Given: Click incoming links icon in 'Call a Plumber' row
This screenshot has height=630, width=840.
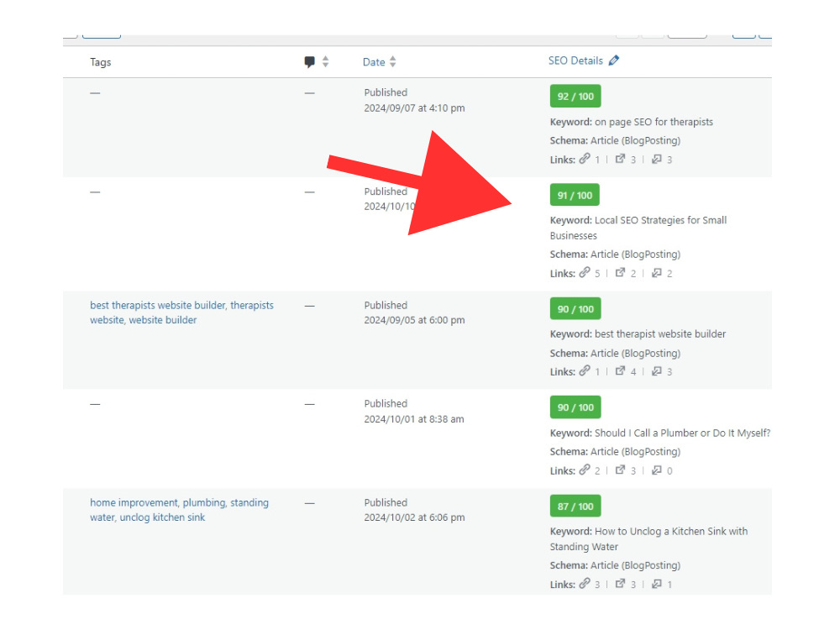Looking at the screenshot, I should click(x=656, y=470).
